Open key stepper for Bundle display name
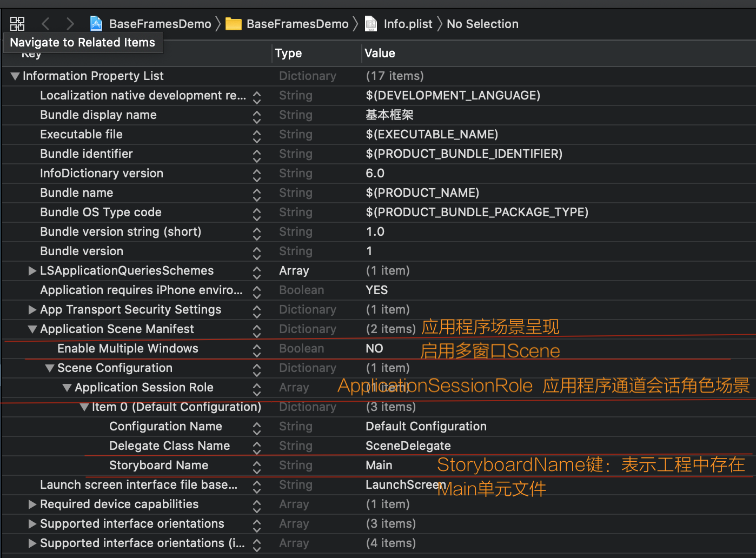The width and height of the screenshot is (756, 558). click(257, 117)
